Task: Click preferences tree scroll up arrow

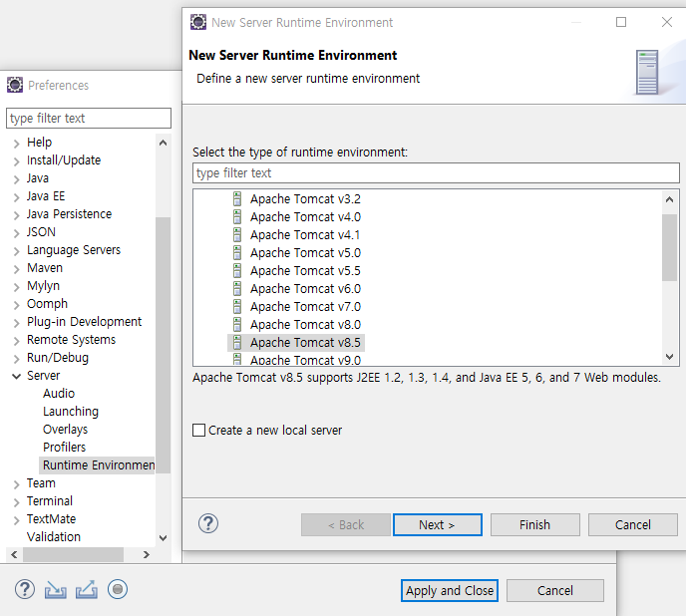Action: pyautogui.click(x=163, y=143)
